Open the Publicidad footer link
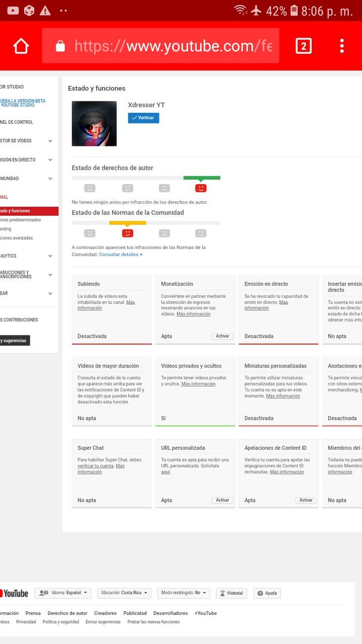The width and height of the screenshot is (362, 644). pyautogui.click(x=135, y=613)
